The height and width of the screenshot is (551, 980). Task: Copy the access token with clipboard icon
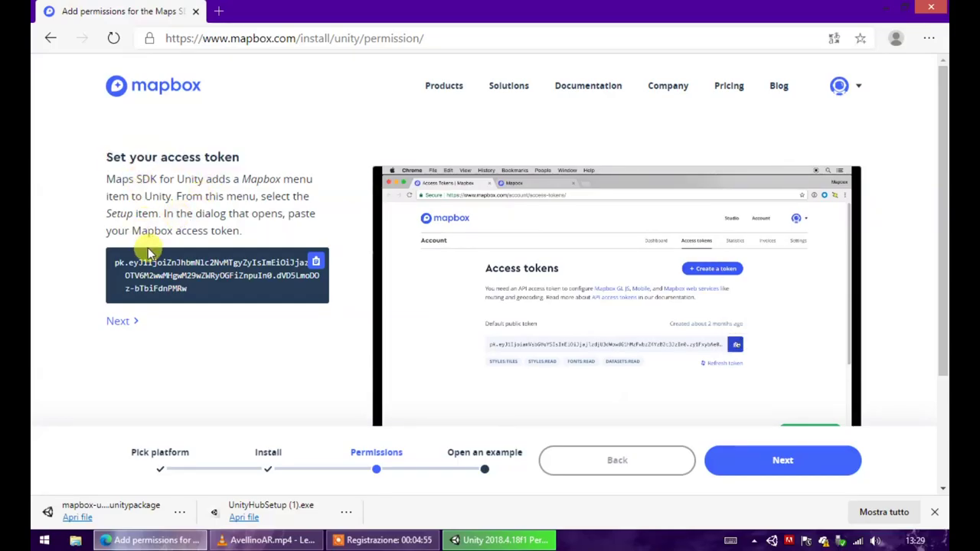(x=315, y=262)
